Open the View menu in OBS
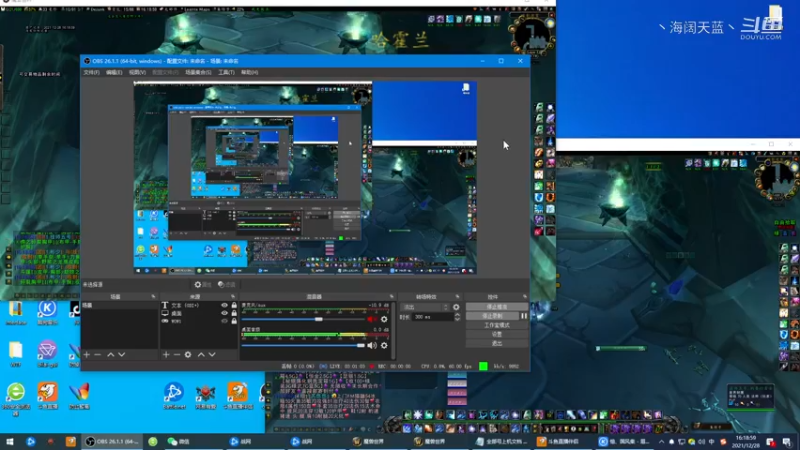 pyautogui.click(x=137, y=72)
